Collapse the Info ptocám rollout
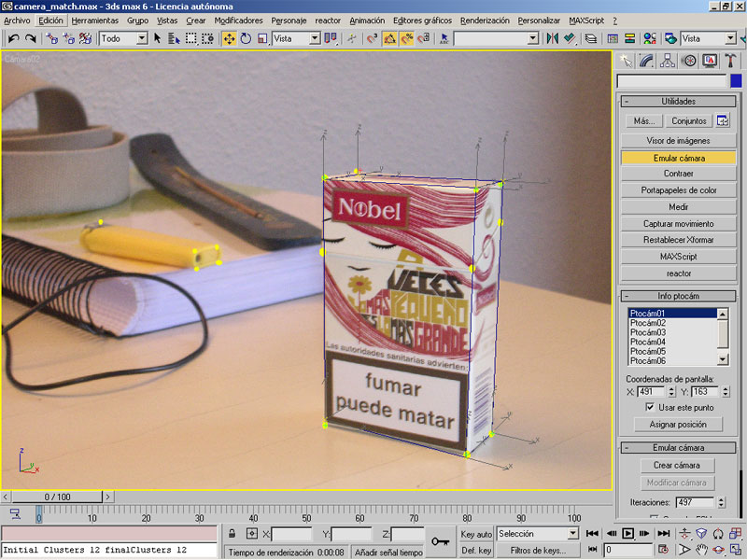Image resolution: width=747 pixels, height=560 pixels. tap(679, 296)
